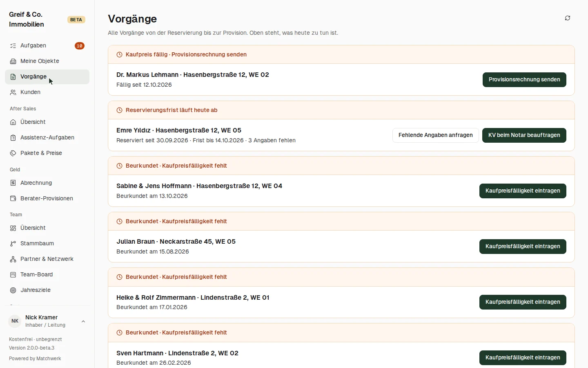Click the Greif & Co. Immobilien company name
Viewport: 588px width, 368px height.
coord(27,20)
